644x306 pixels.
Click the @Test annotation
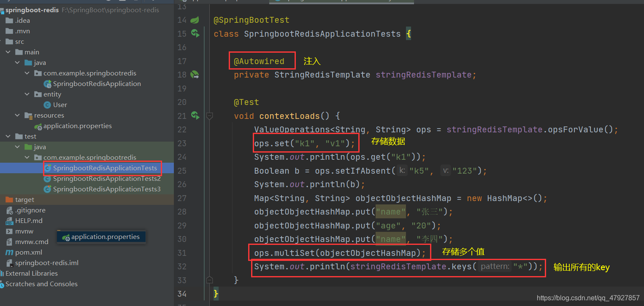point(246,102)
